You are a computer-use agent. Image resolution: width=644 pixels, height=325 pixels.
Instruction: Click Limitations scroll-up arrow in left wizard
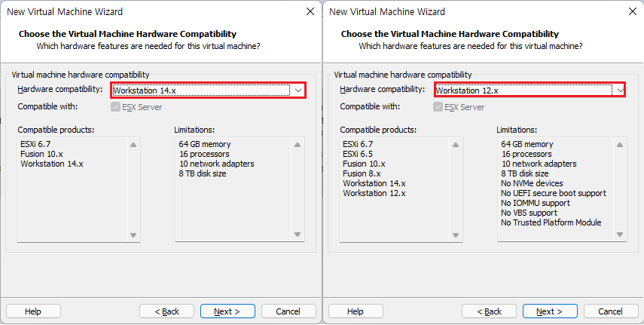click(298, 145)
